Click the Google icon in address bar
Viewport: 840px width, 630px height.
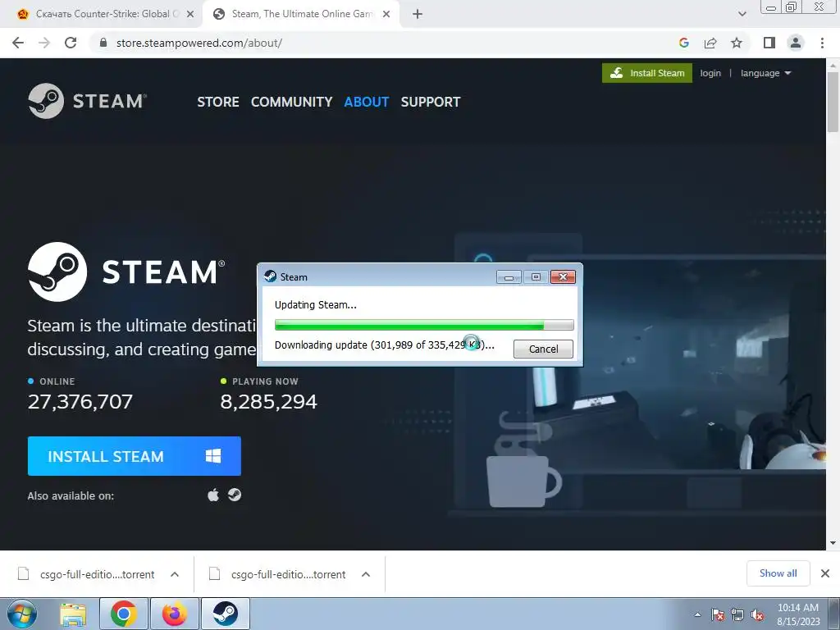[684, 43]
